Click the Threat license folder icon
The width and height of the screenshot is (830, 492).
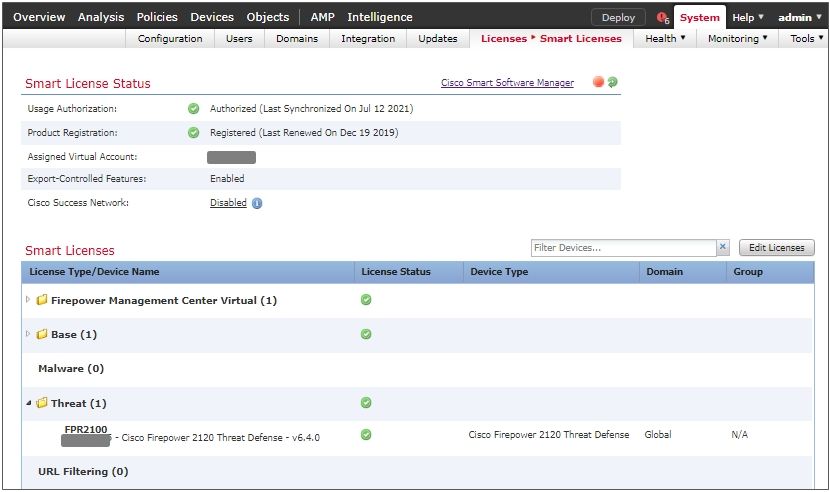[42, 403]
